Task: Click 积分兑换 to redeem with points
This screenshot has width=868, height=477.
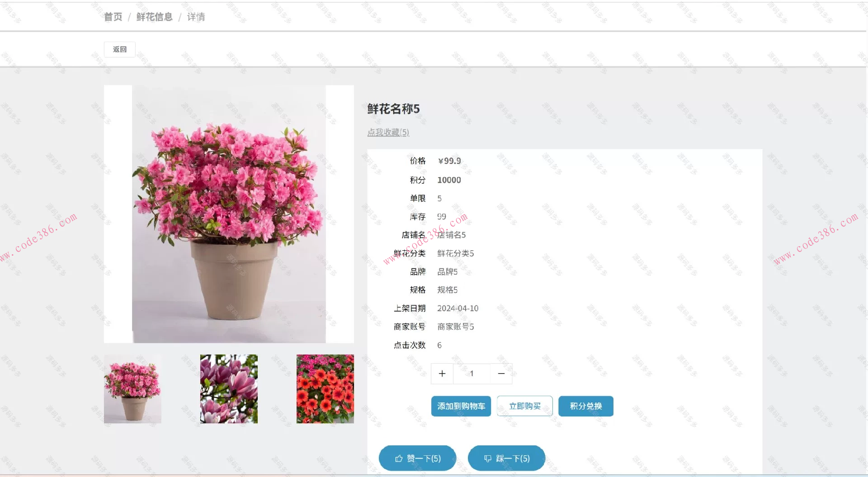Action: (586, 406)
